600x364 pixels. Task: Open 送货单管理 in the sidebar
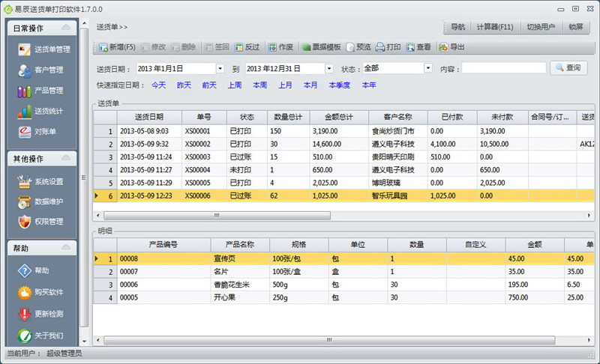45,49
